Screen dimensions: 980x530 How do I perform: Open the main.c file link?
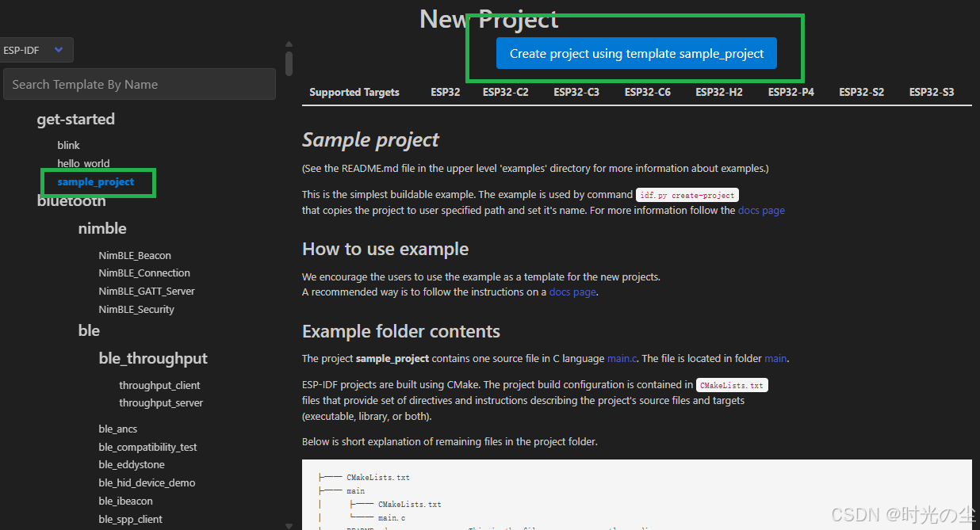pos(622,358)
